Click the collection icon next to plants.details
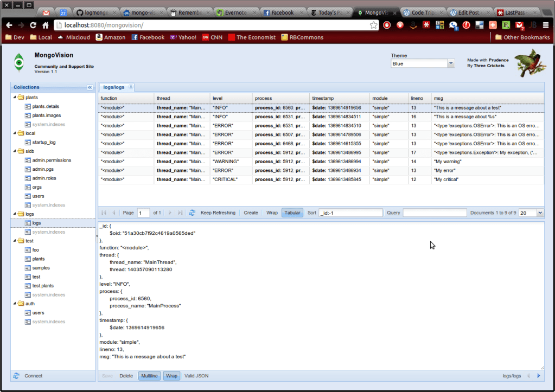The image size is (555, 392). 28,107
